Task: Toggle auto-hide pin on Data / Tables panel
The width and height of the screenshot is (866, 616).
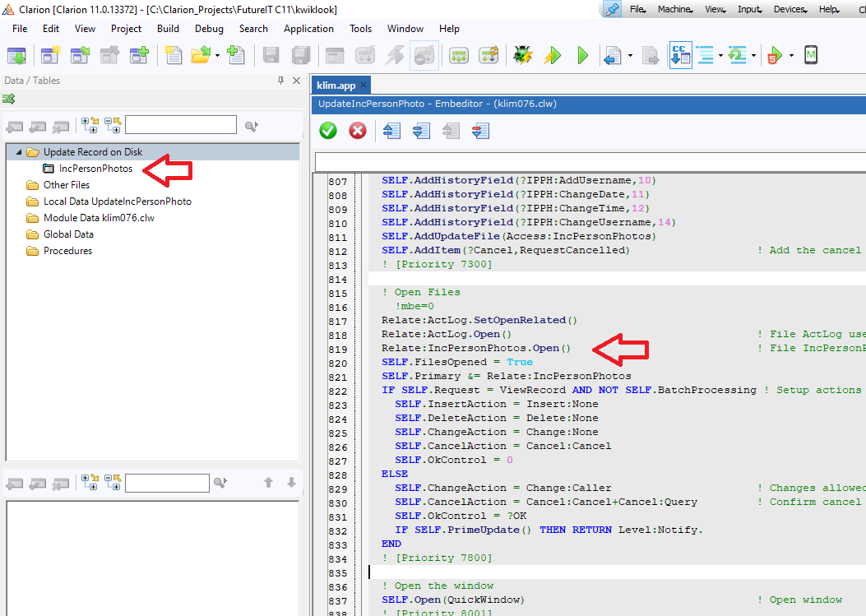Action: [x=280, y=81]
